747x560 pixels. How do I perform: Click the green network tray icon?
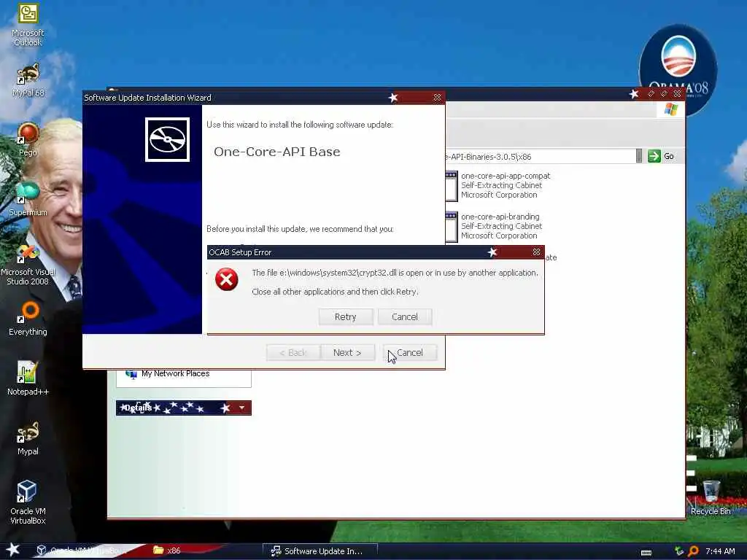(x=679, y=551)
